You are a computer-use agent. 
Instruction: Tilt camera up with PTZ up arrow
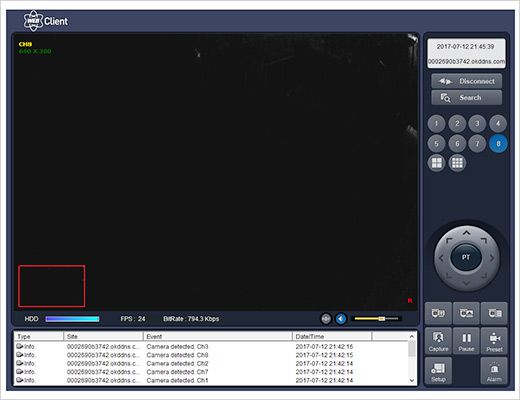click(x=466, y=233)
